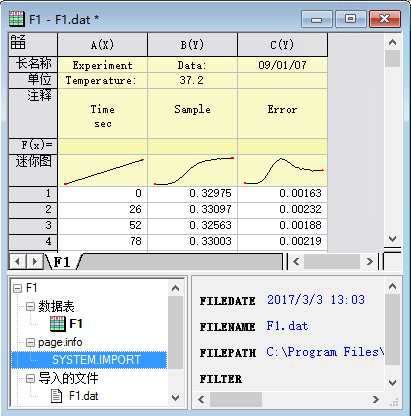This screenshot has width=411, height=416.
Task: Click the 'Temperature:' units cell
Action: [x=103, y=80]
